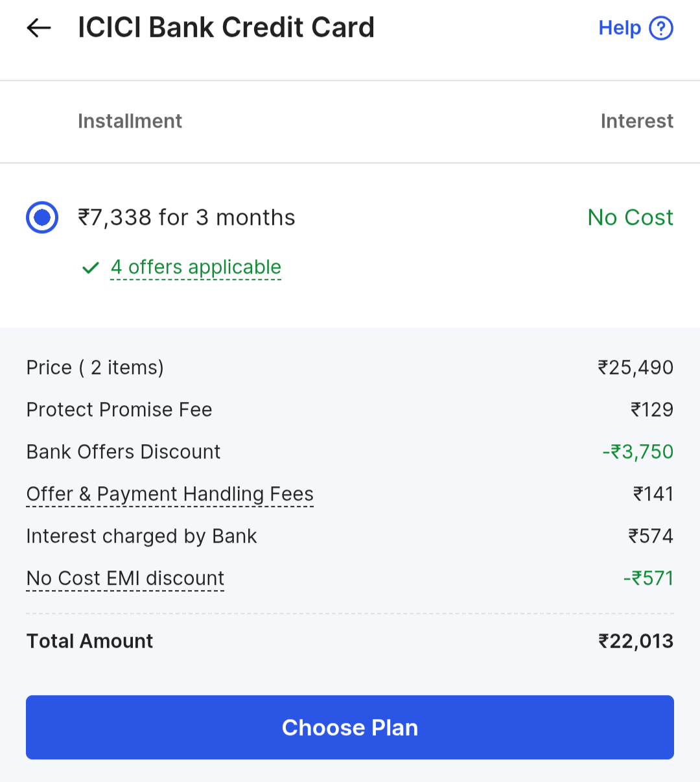The width and height of the screenshot is (700, 782).
Task: Click the Protect Promise Fee label
Action: 119,410
